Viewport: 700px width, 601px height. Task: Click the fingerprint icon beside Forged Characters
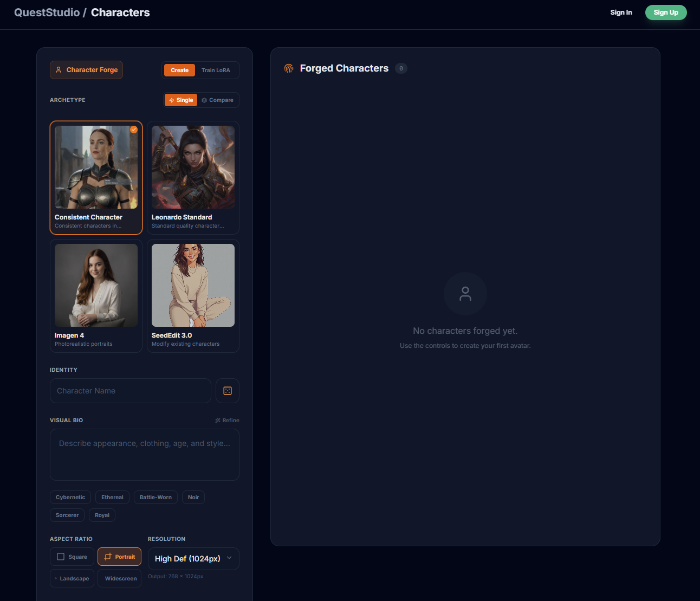point(288,68)
